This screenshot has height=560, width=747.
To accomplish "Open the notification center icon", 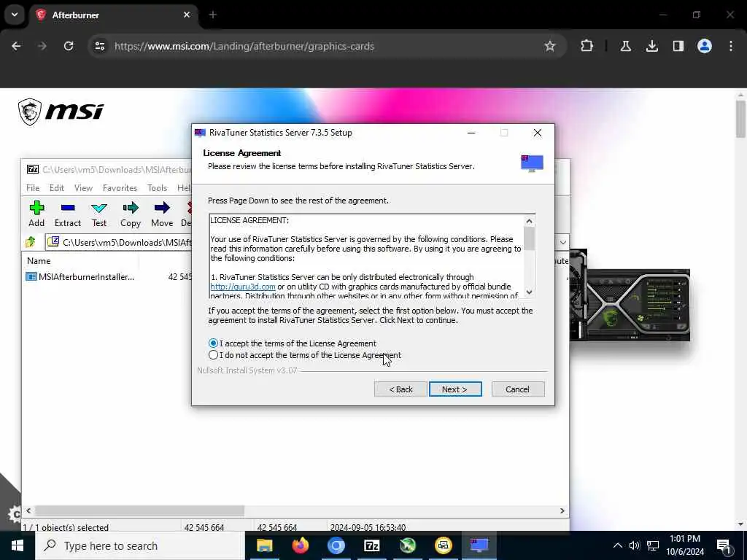I will coord(724,545).
